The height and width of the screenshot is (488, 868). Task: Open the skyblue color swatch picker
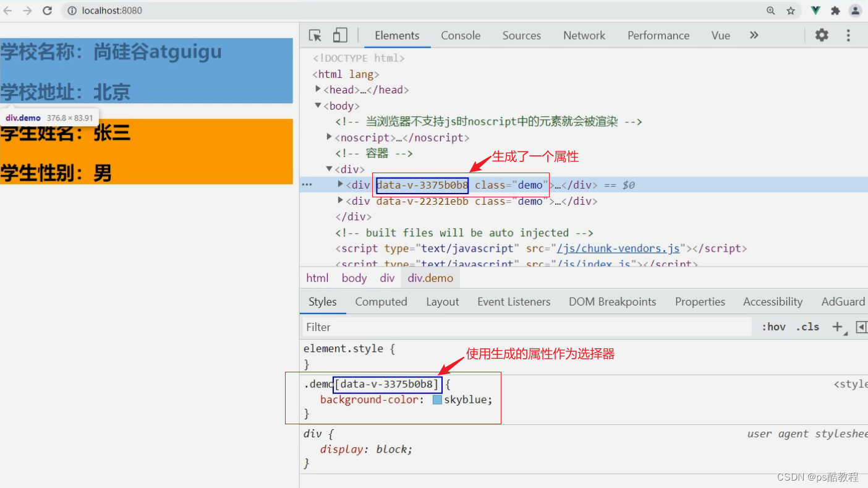click(x=437, y=400)
